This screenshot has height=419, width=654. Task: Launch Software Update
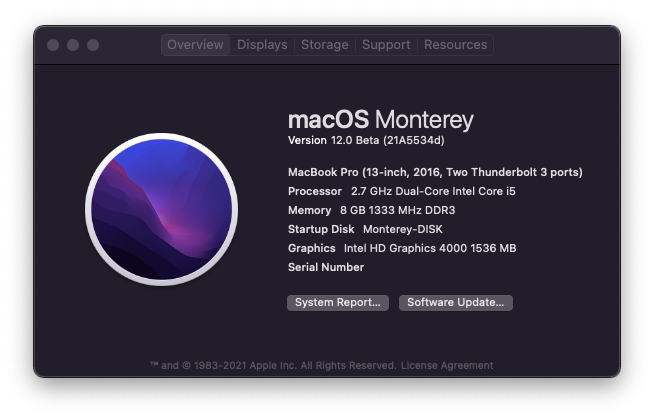tap(455, 302)
